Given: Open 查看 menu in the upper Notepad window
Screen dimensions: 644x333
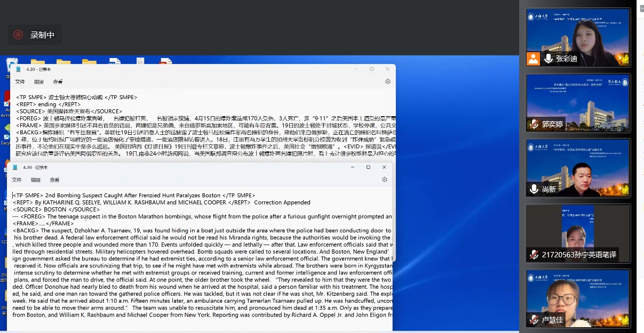Looking at the screenshot, I should [x=58, y=82].
